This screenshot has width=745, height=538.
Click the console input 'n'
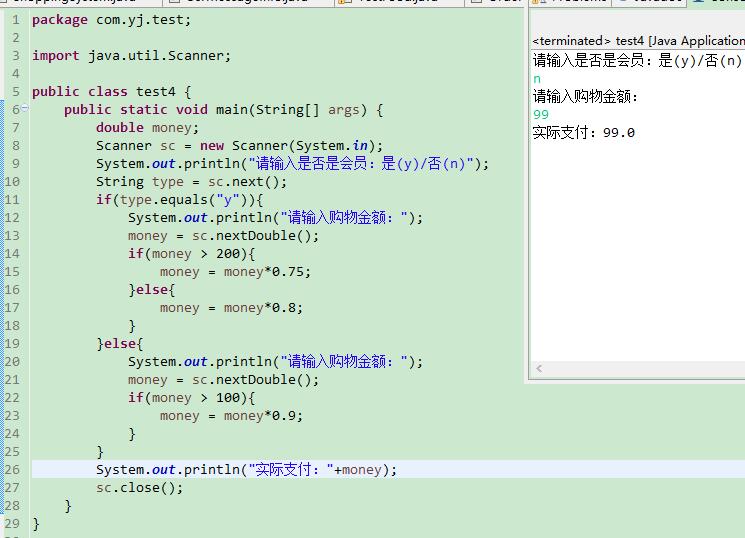[537, 78]
